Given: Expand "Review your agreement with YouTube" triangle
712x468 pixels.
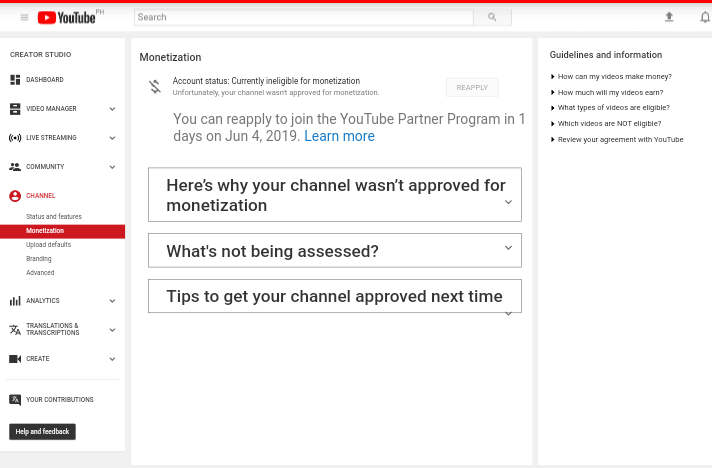Looking at the screenshot, I should pos(553,139).
